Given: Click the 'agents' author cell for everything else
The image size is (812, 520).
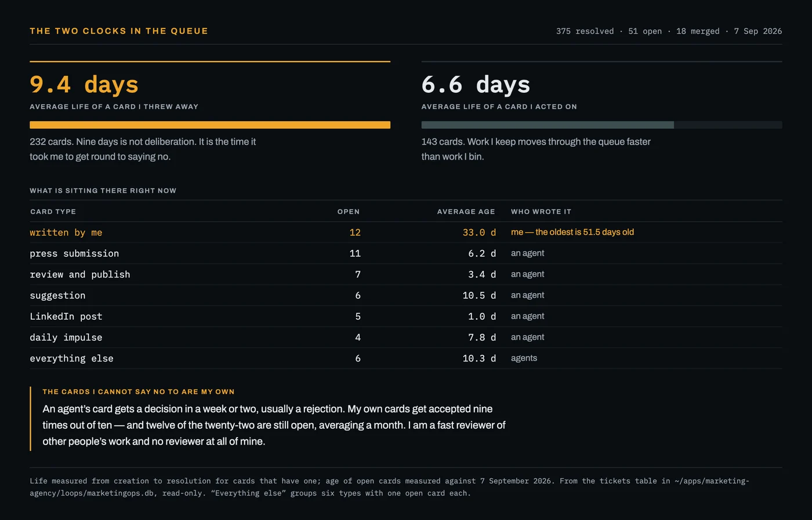Looking at the screenshot, I should coord(524,358).
